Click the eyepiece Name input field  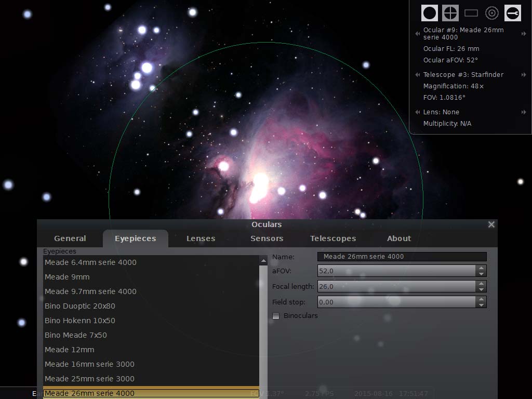pos(402,257)
